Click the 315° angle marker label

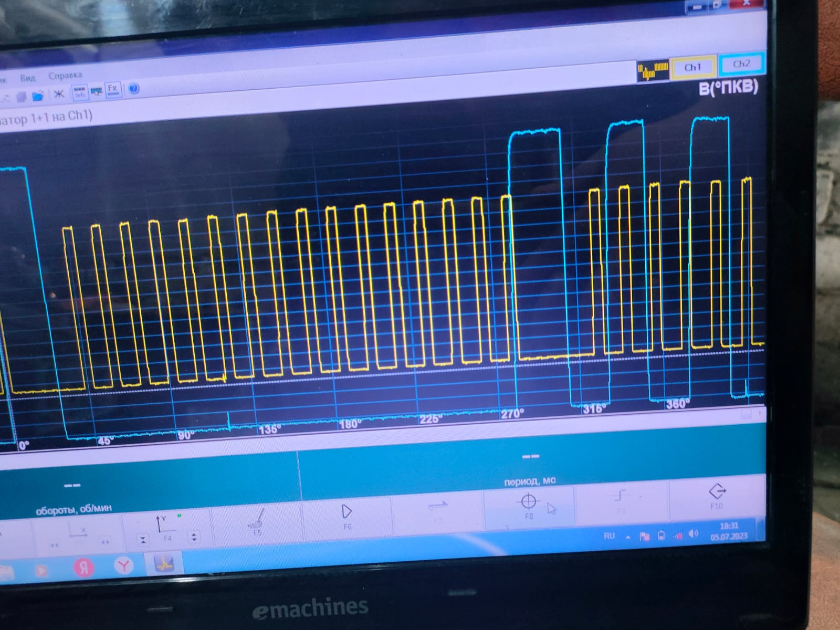click(x=595, y=408)
